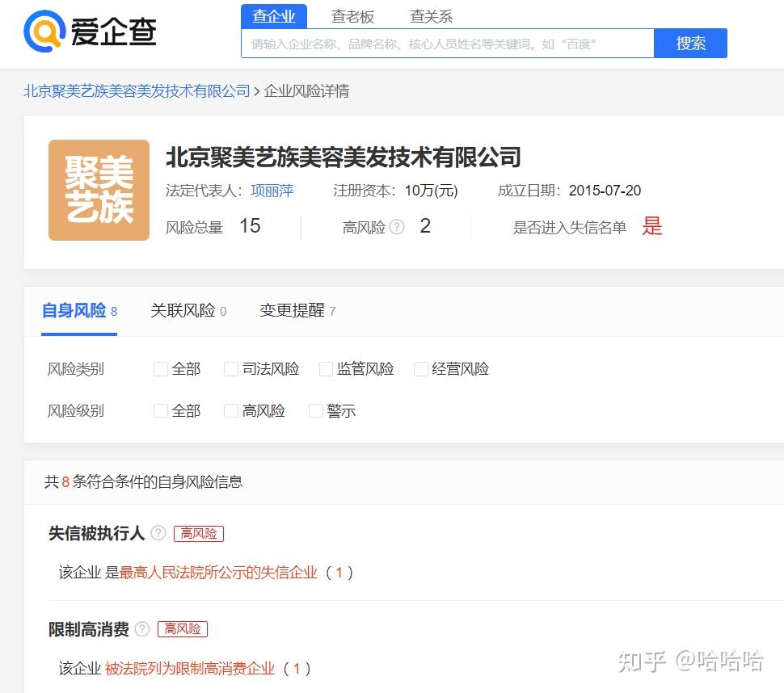The height and width of the screenshot is (693, 784).
Task: Check 全部 under 风险类别
Action: coord(161,368)
